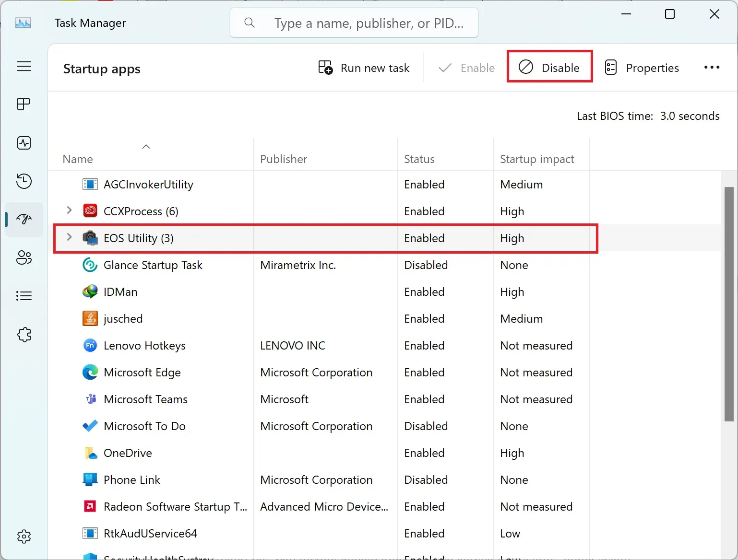The height and width of the screenshot is (560, 738).
Task: Click the jusched Java icon
Action: (x=90, y=318)
